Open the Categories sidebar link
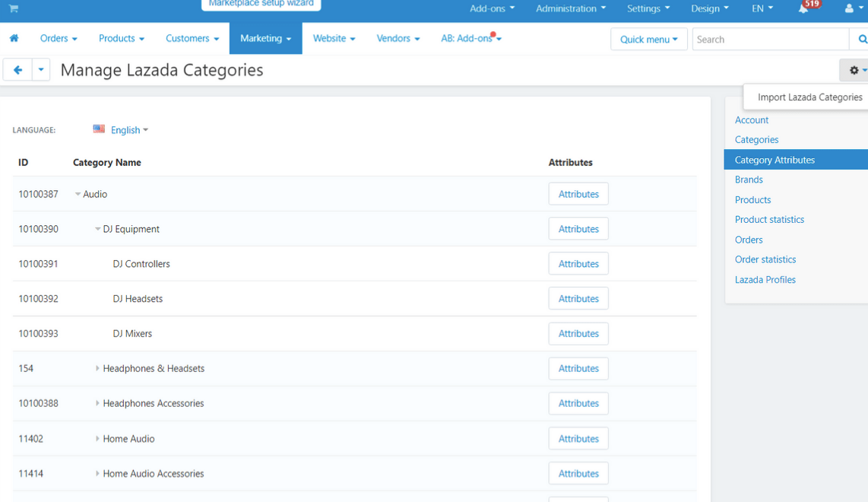This screenshot has height=502, width=868. [756, 140]
